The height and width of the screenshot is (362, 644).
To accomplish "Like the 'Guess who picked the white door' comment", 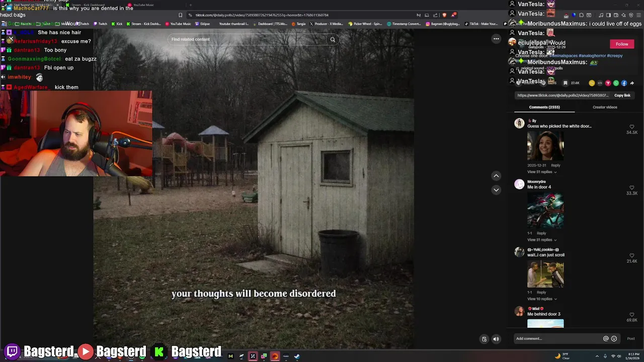I will tap(632, 127).
